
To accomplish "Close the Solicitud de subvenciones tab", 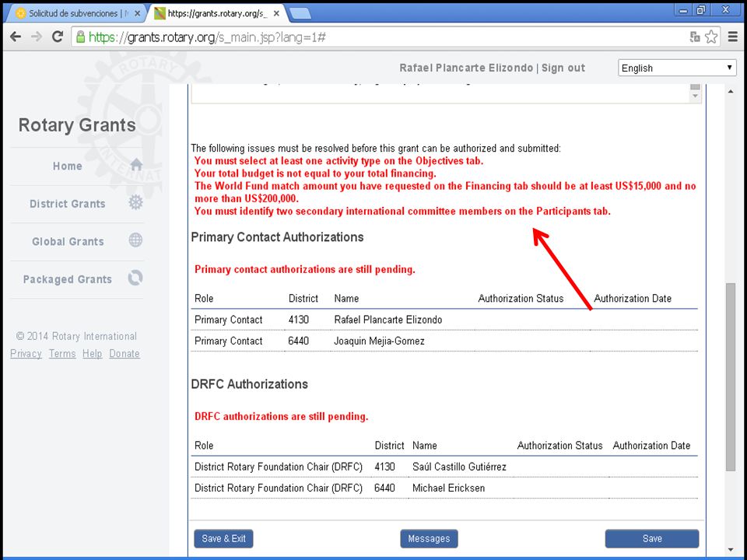I will (x=137, y=13).
